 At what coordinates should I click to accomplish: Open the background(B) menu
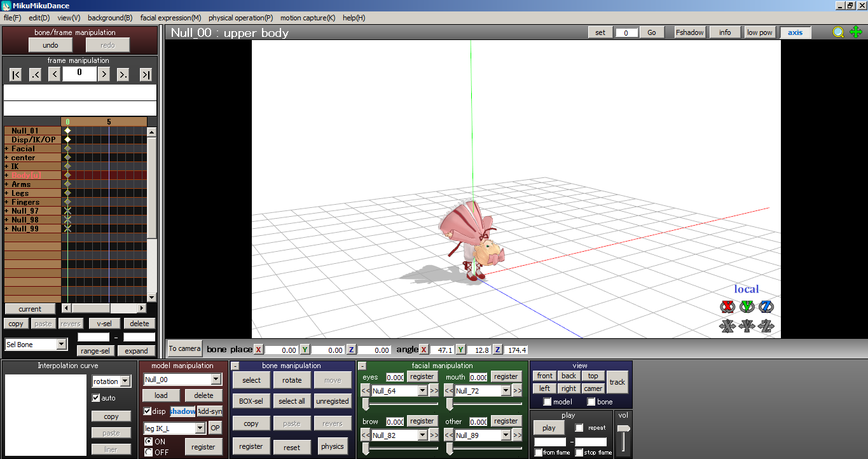click(x=110, y=18)
